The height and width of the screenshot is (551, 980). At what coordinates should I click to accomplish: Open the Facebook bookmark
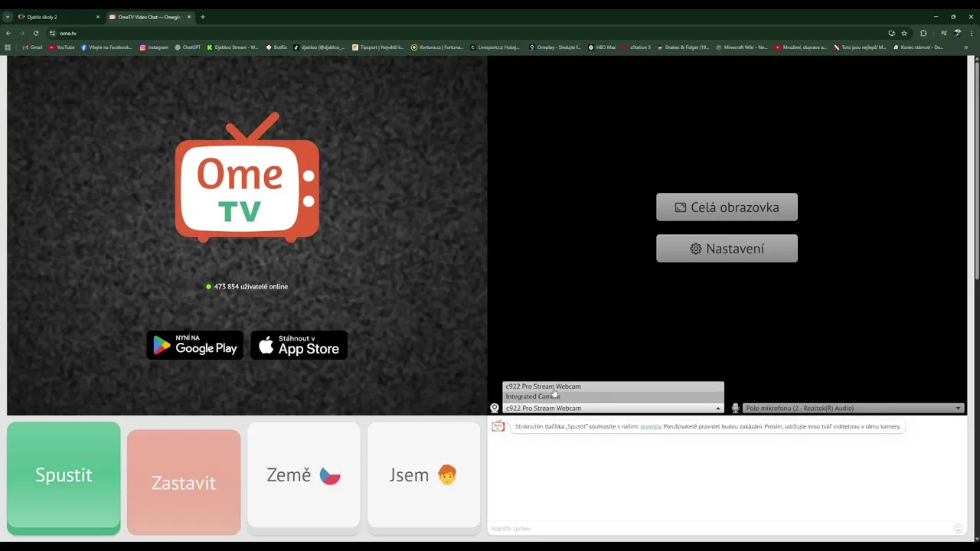tap(106, 47)
